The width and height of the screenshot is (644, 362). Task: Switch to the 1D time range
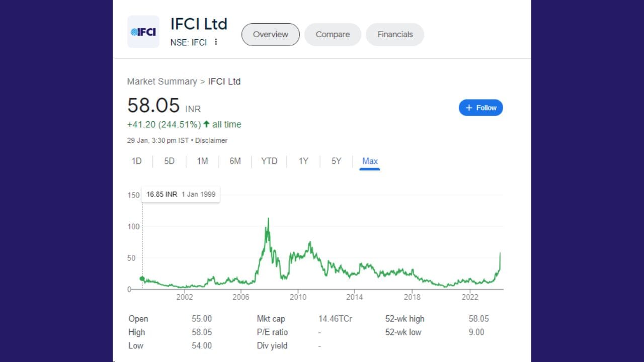136,161
